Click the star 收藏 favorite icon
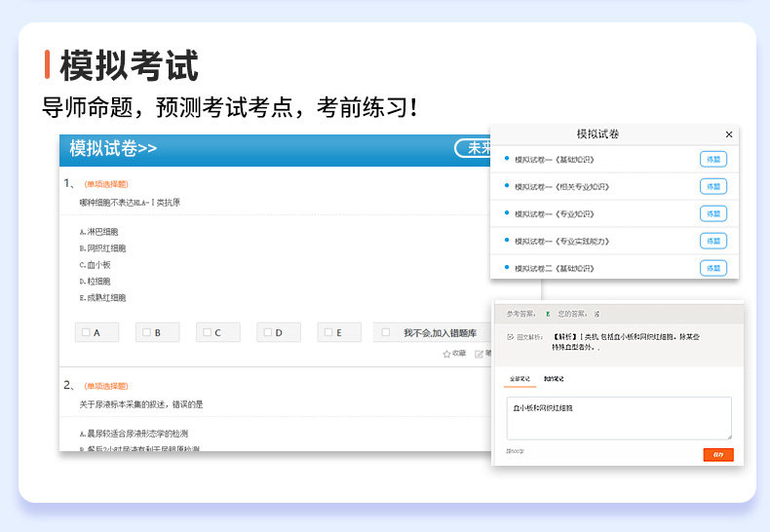 [x=446, y=354]
